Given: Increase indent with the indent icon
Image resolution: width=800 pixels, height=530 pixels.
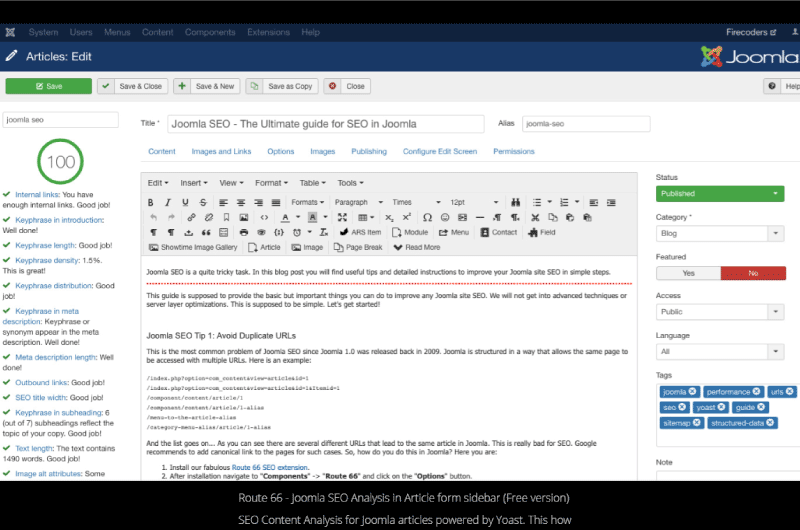Looking at the screenshot, I should 611,203.
